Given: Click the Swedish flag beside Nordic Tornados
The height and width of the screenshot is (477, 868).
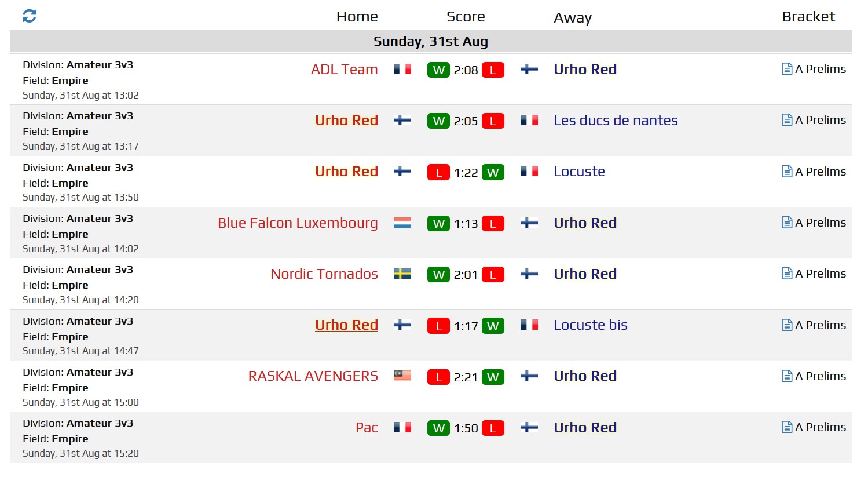Looking at the screenshot, I should coord(402,274).
